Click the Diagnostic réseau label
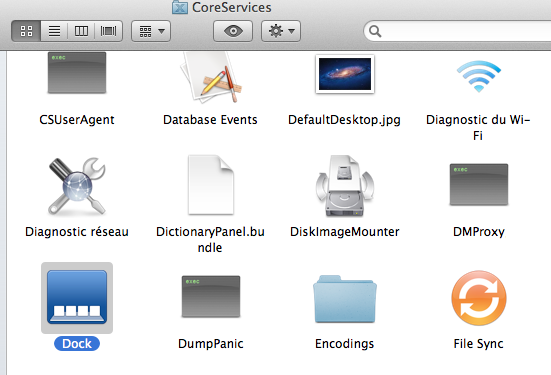 tap(77, 232)
